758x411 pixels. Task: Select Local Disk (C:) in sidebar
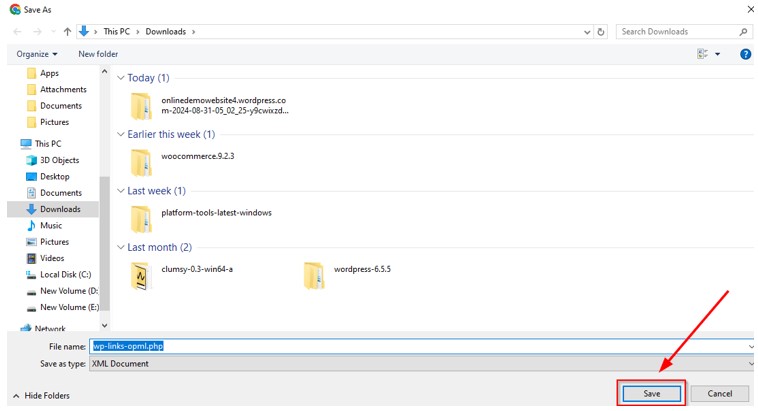(x=65, y=274)
